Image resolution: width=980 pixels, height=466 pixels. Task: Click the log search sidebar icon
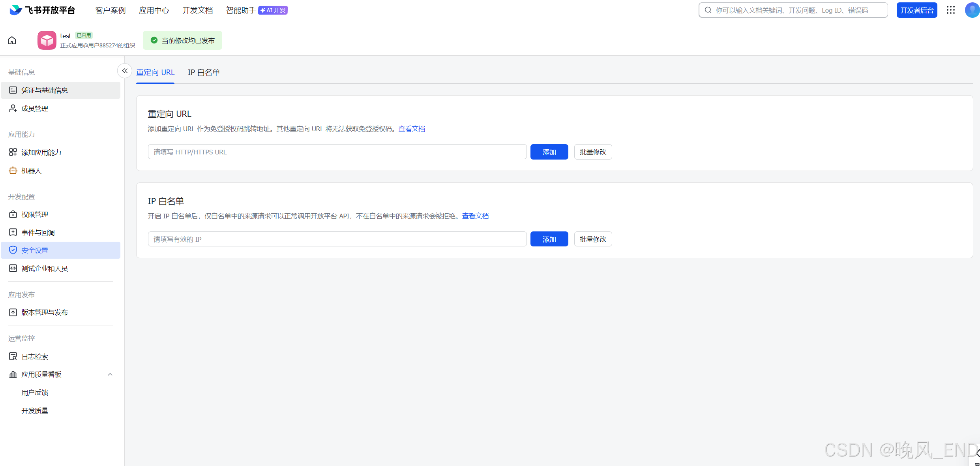coord(13,357)
